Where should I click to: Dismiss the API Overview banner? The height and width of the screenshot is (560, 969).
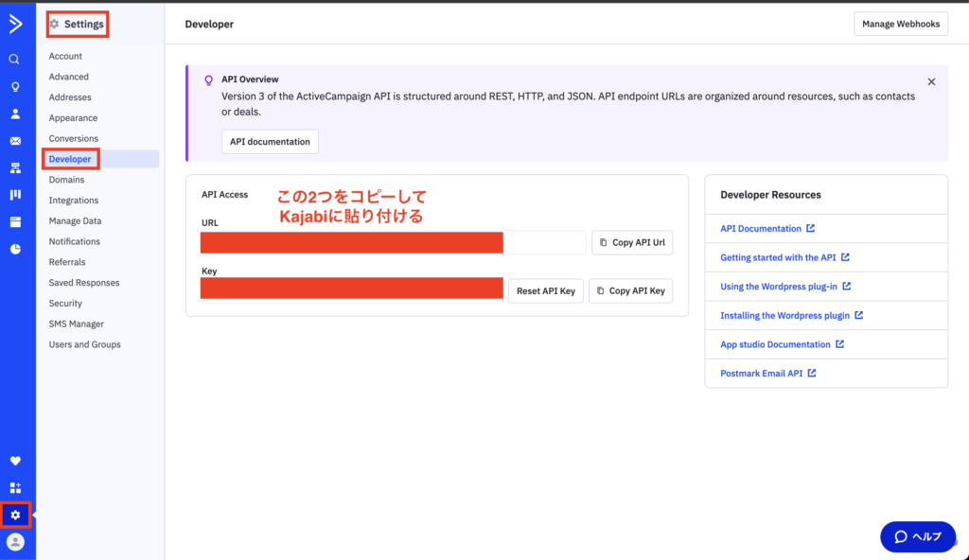[931, 81]
